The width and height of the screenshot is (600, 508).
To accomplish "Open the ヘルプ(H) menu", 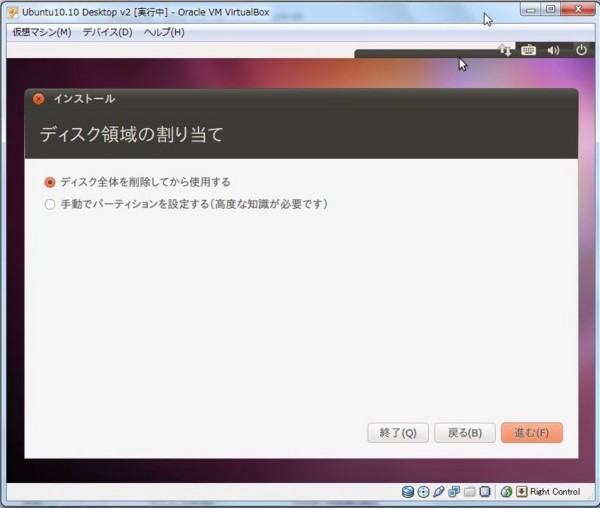I will pos(164,32).
